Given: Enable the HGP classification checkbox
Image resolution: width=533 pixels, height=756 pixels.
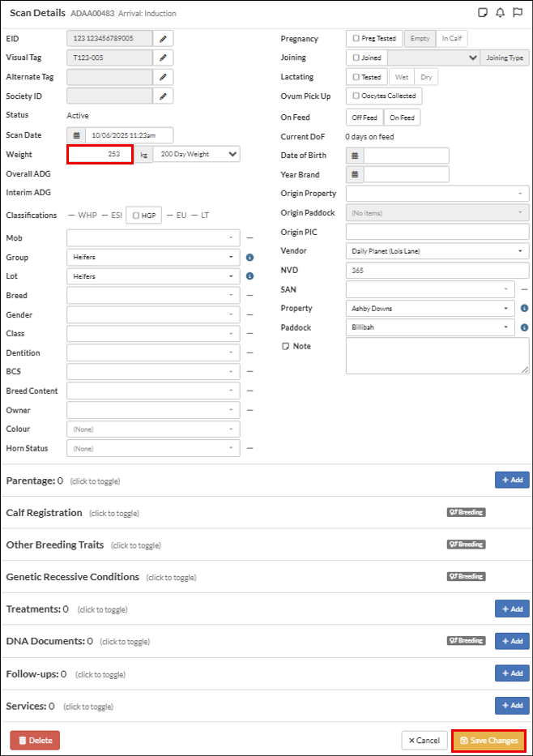Looking at the screenshot, I should [136, 216].
